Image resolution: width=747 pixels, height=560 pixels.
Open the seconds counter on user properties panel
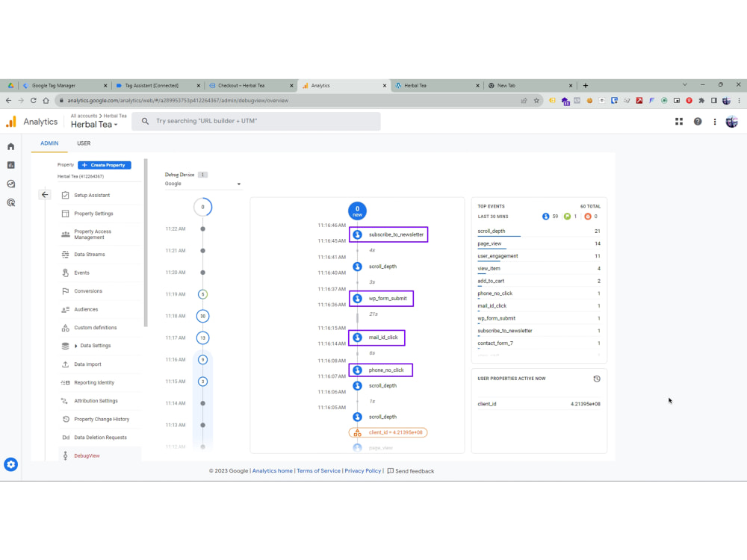[597, 379]
